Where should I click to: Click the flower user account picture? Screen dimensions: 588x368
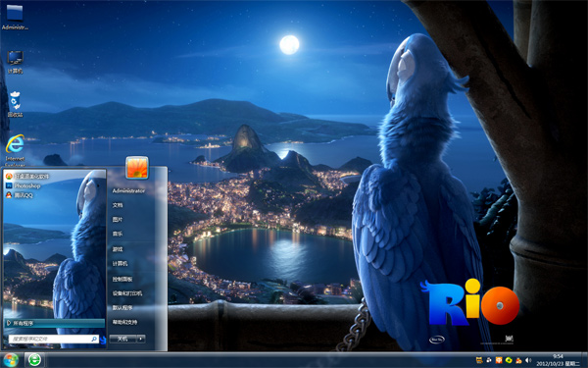[x=137, y=168]
